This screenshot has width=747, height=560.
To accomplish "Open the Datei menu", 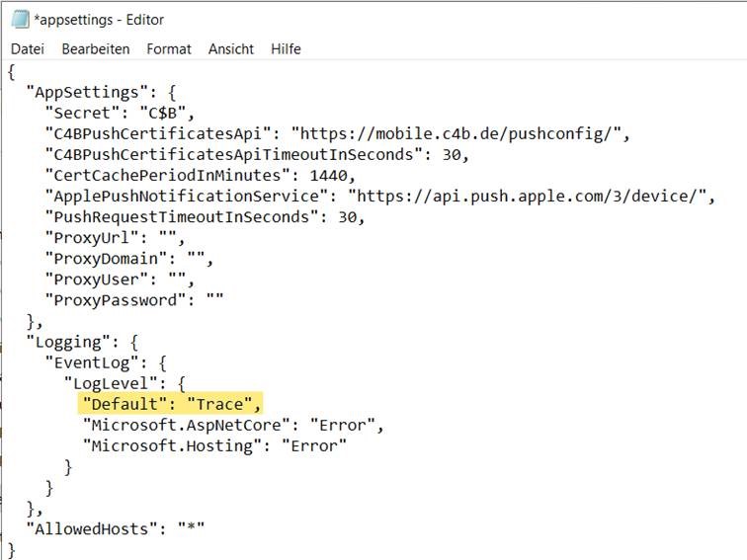I will pyautogui.click(x=28, y=49).
